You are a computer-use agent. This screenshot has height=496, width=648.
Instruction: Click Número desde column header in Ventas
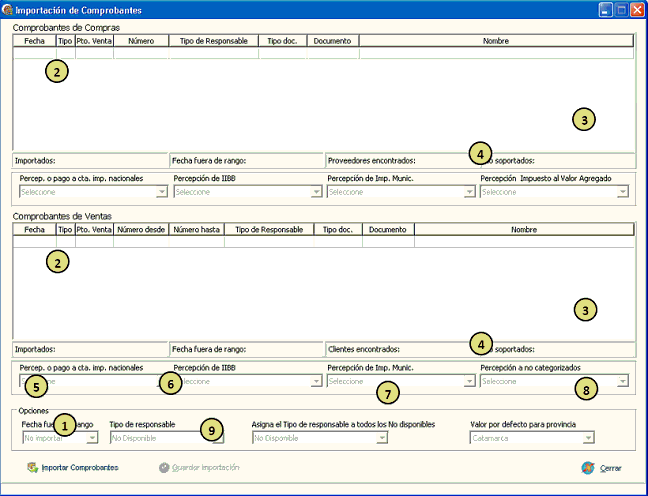point(141,229)
